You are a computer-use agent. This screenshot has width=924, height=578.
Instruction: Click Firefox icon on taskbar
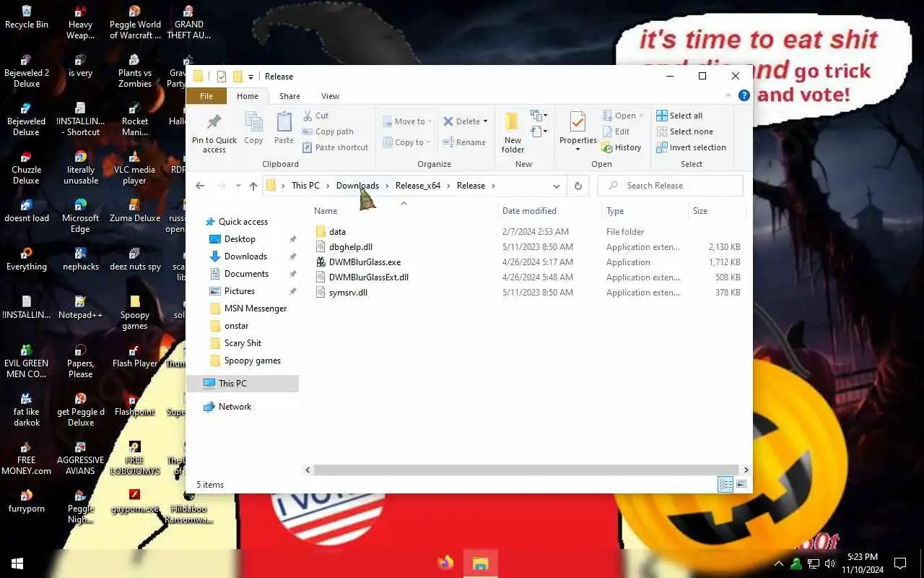tap(445, 563)
